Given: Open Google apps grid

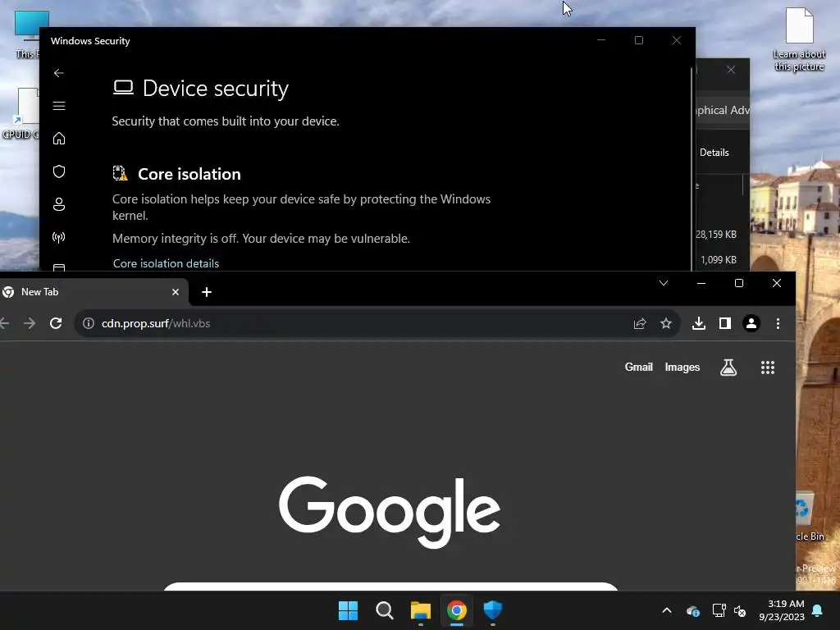Looking at the screenshot, I should (767, 367).
